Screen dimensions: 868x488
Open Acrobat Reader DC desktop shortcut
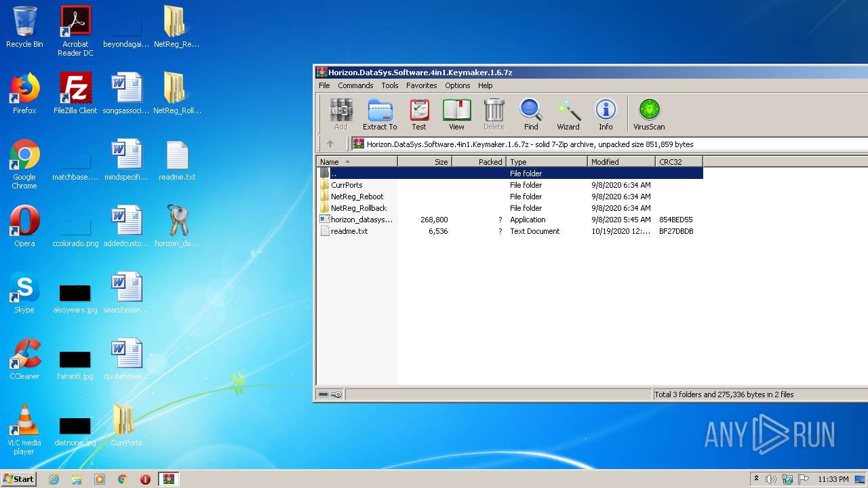click(x=75, y=31)
